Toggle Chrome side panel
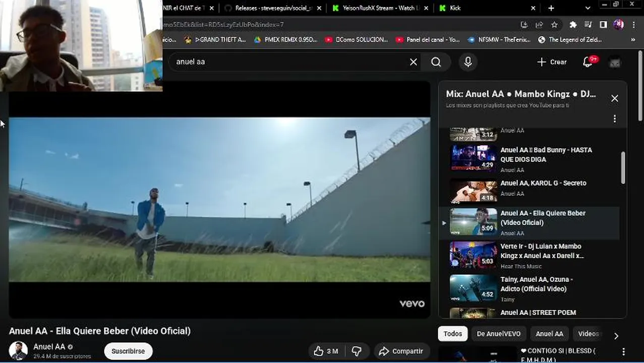Viewport: 644px width, 363px height. point(603,25)
